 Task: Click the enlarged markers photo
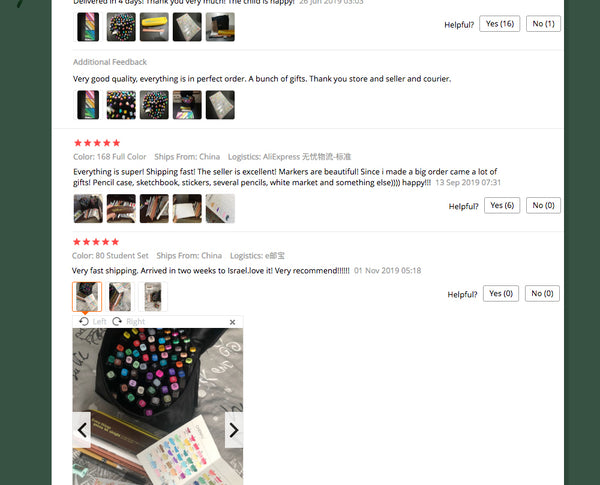pyautogui.click(x=158, y=407)
